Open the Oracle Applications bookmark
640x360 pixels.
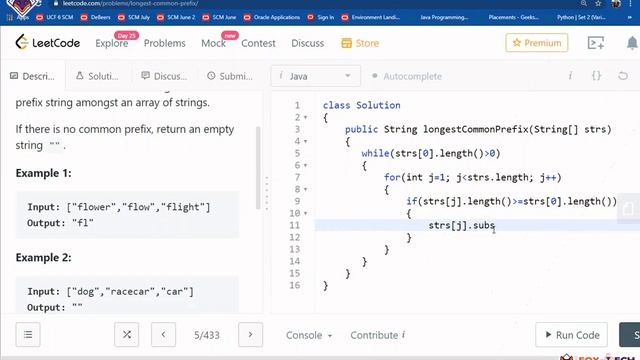[271, 17]
